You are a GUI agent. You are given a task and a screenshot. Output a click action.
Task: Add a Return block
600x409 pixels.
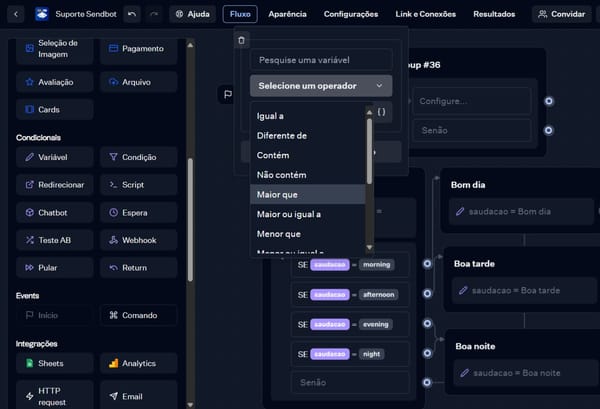[x=139, y=267]
